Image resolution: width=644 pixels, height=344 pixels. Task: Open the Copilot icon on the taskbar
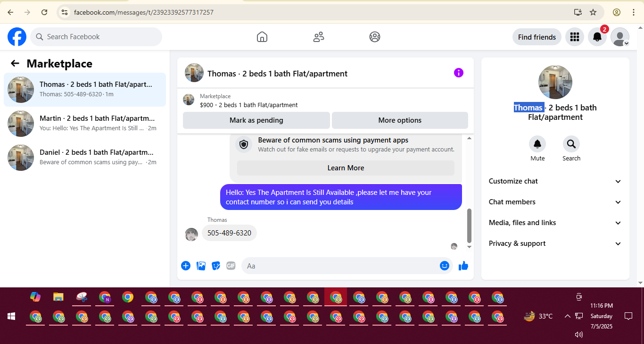pyautogui.click(x=35, y=297)
